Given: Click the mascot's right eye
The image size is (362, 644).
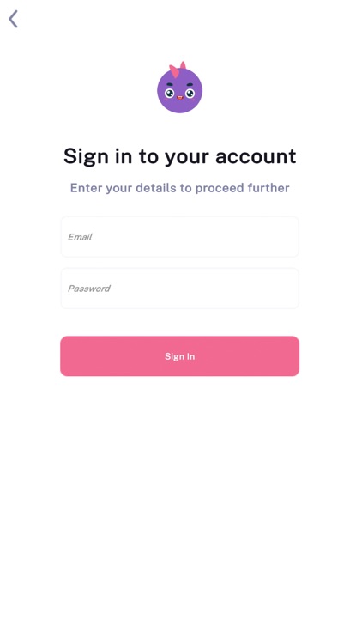Looking at the screenshot, I should pos(190,94).
